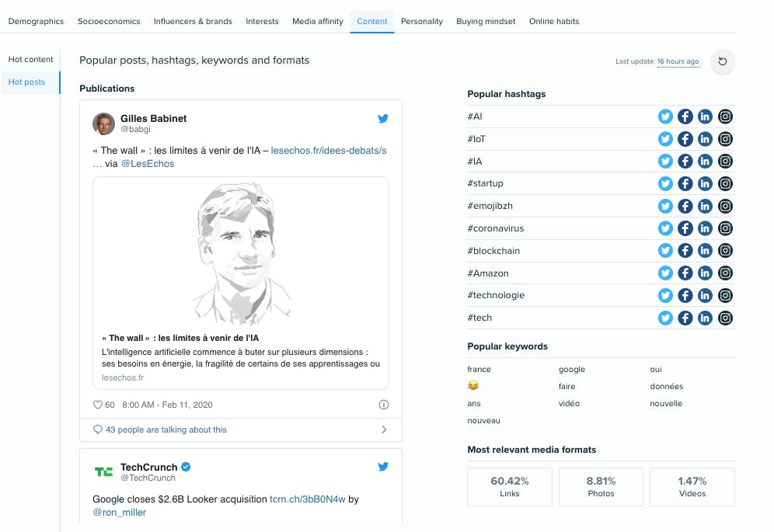Click the Facebook icon for #AI hashtag

685,116
